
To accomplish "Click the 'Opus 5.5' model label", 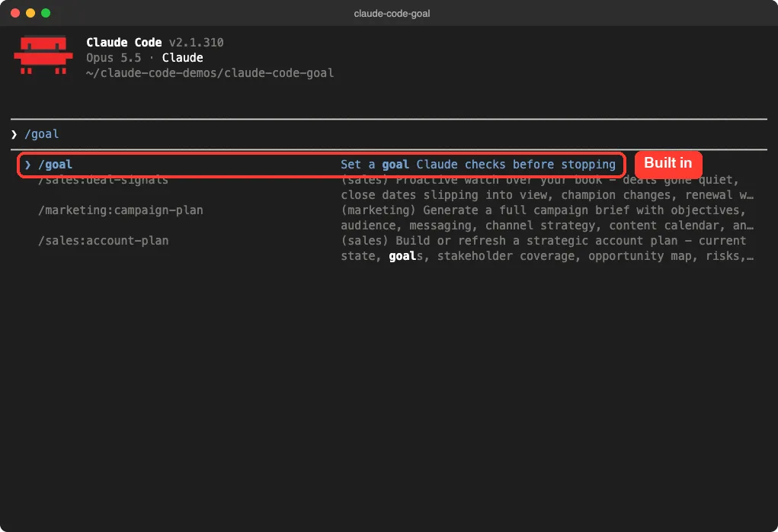I will tap(114, 58).
